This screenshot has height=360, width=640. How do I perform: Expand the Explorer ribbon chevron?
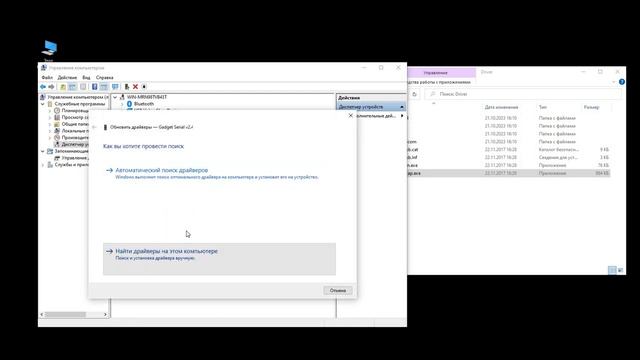pos(613,82)
